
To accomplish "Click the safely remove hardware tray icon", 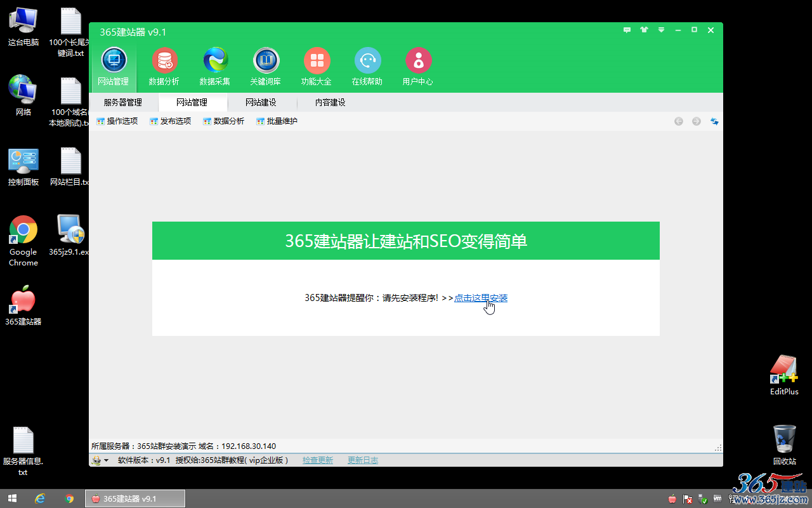I will coord(703,499).
